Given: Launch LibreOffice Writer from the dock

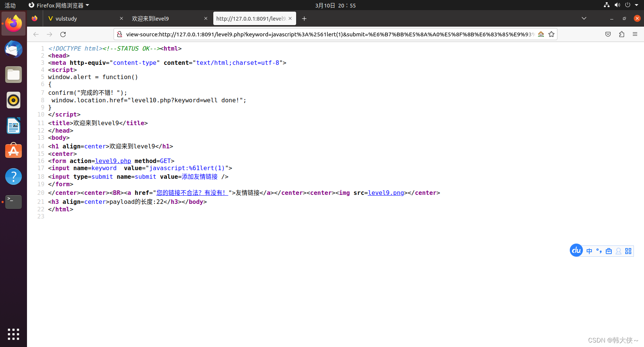Looking at the screenshot, I should pos(13,126).
